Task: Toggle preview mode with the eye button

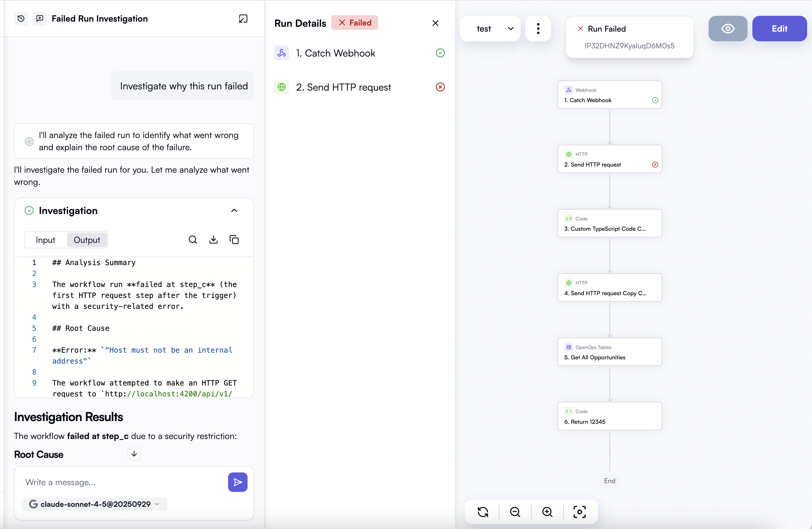Action: [727, 28]
